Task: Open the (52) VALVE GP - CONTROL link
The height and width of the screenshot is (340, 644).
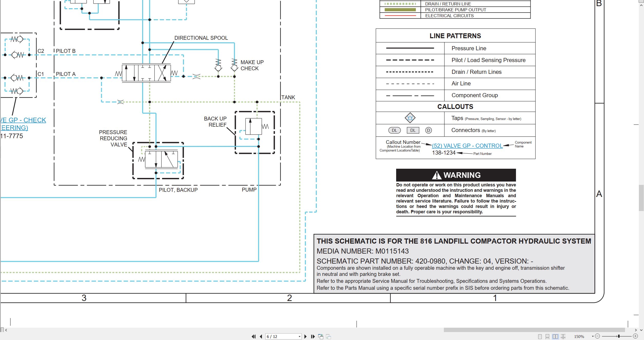Action: tap(467, 146)
